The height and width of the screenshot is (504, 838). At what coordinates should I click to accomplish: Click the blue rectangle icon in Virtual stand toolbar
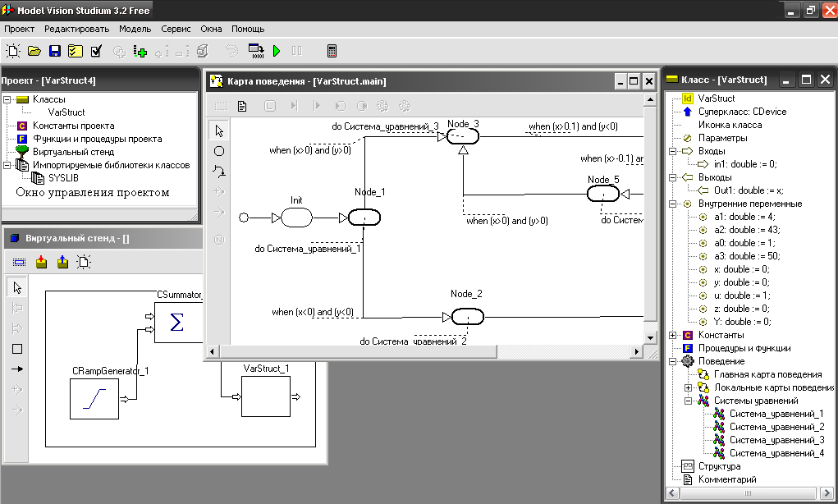(19, 263)
